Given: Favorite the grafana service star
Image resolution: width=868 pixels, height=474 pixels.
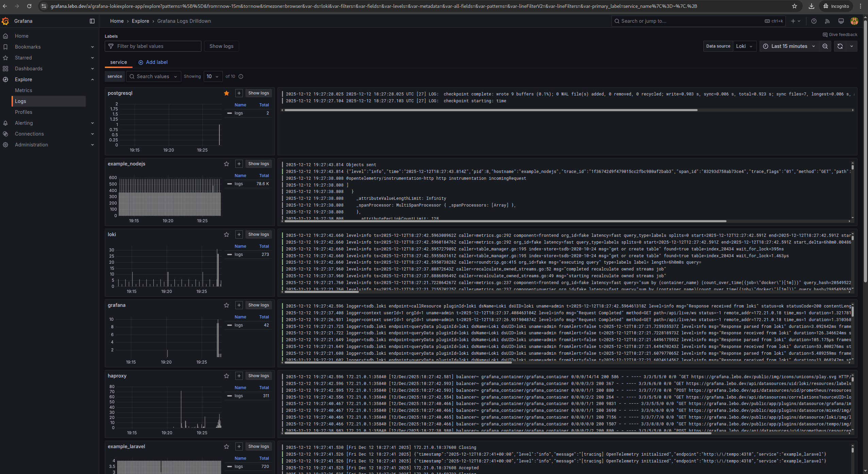Looking at the screenshot, I should click(x=227, y=305).
